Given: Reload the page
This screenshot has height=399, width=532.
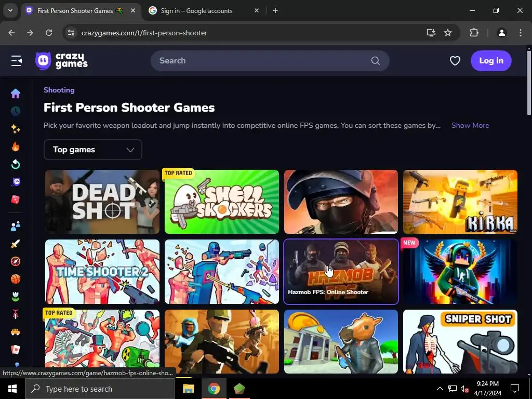Looking at the screenshot, I should pyautogui.click(x=49, y=33).
